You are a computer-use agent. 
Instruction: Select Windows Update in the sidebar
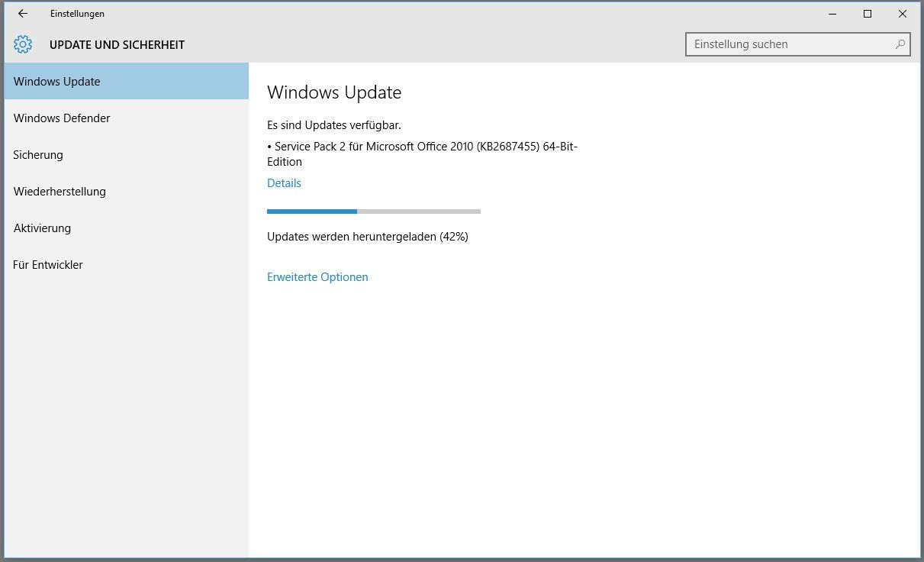click(x=127, y=81)
